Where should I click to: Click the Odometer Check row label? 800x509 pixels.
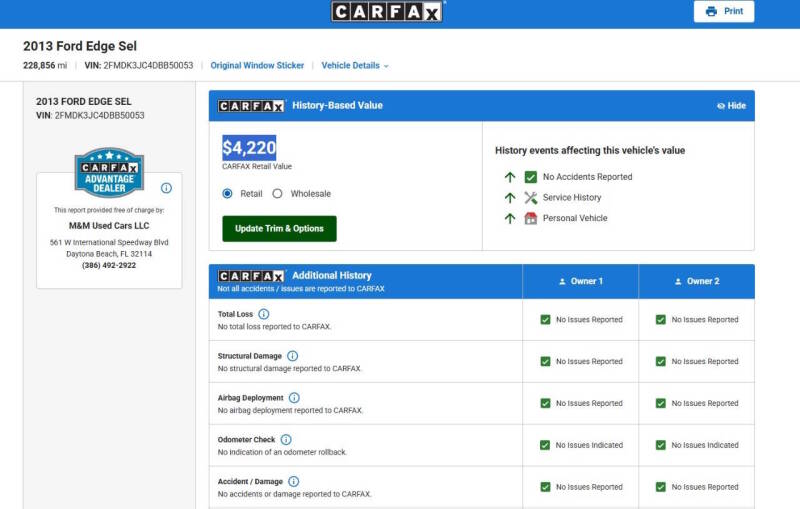click(246, 440)
